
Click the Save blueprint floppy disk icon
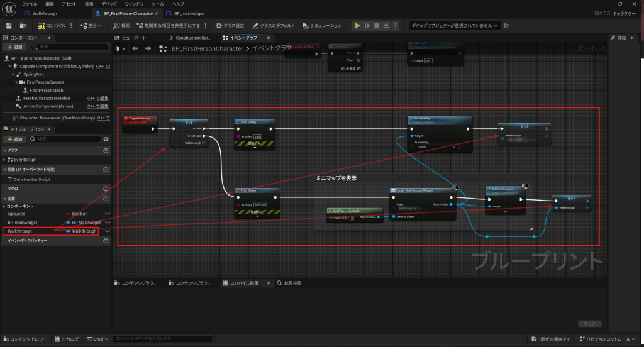pos(9,26)
